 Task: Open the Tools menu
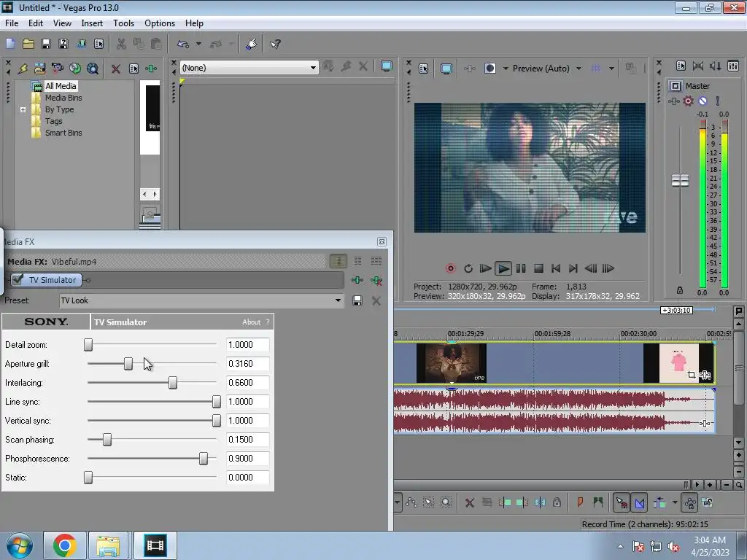pos(123,23)
